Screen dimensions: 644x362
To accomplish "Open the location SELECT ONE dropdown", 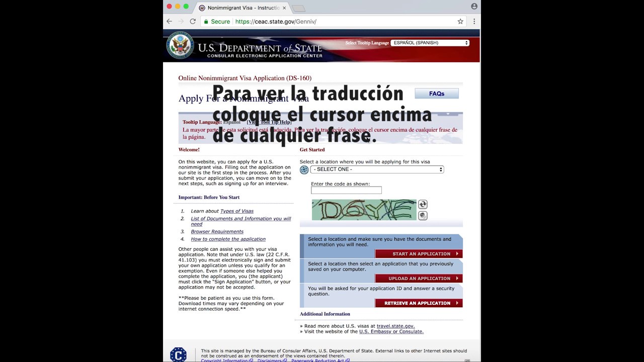I will 377,169.
